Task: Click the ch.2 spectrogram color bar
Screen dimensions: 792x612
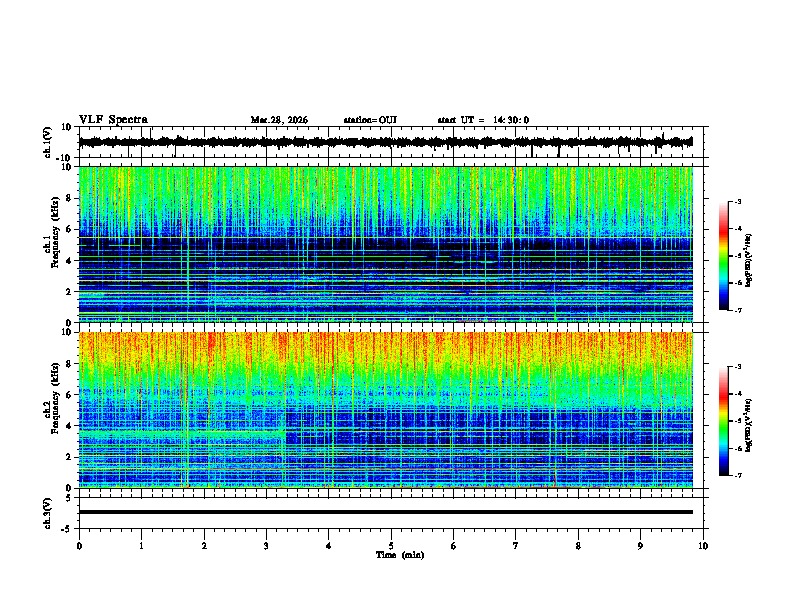Action: [724, 421]
